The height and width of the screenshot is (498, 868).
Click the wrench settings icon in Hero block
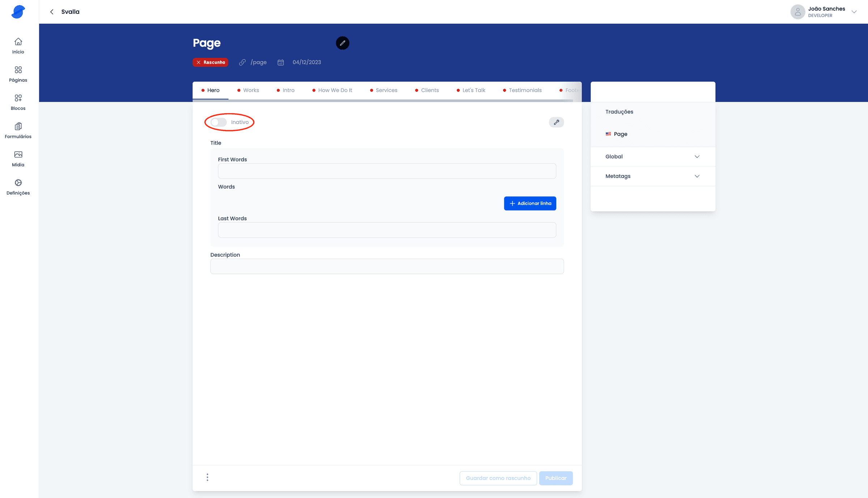556,122
